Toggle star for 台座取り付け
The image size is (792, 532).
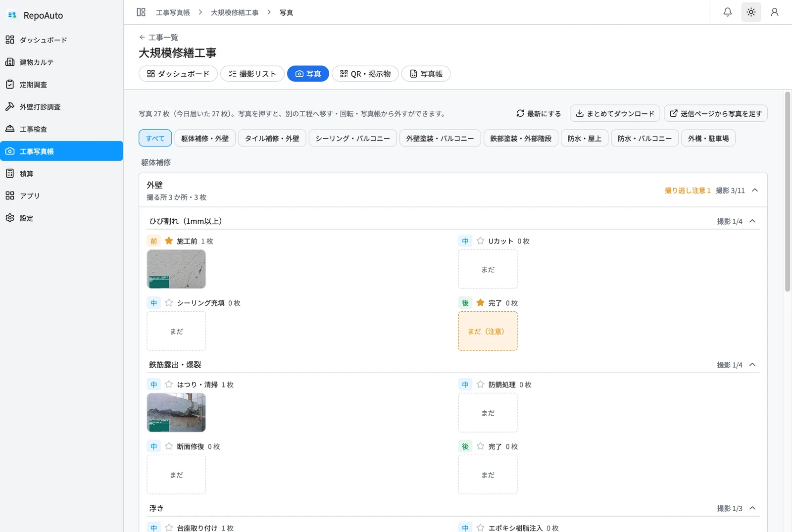tap(169, 528)
